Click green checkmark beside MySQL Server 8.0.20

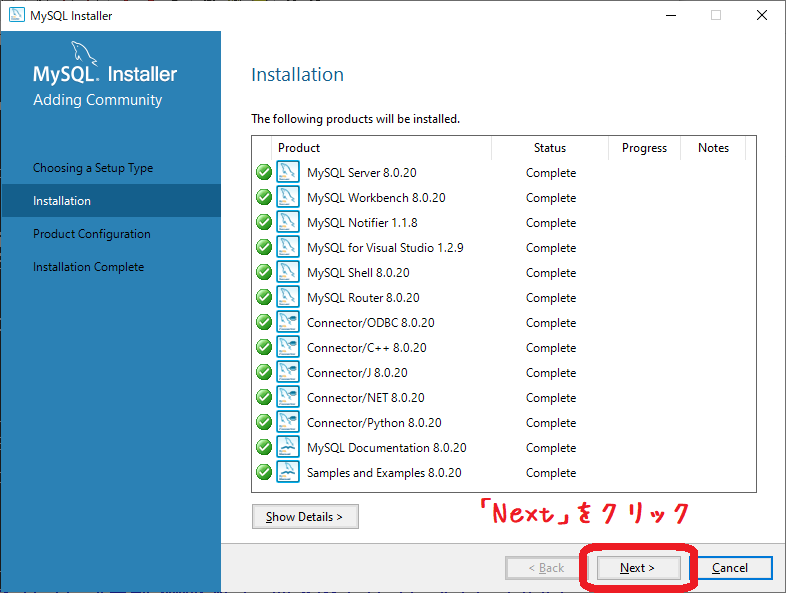pyautogui.click(x=264, y=172)
